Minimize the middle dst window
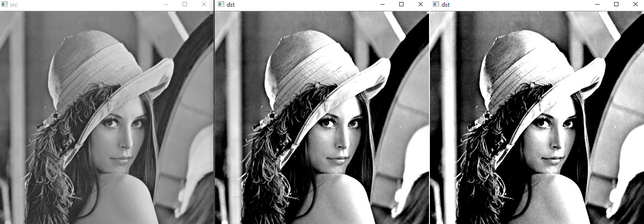Image resolution: width=644 pixels, height=224 pixels. click(382, 4)
